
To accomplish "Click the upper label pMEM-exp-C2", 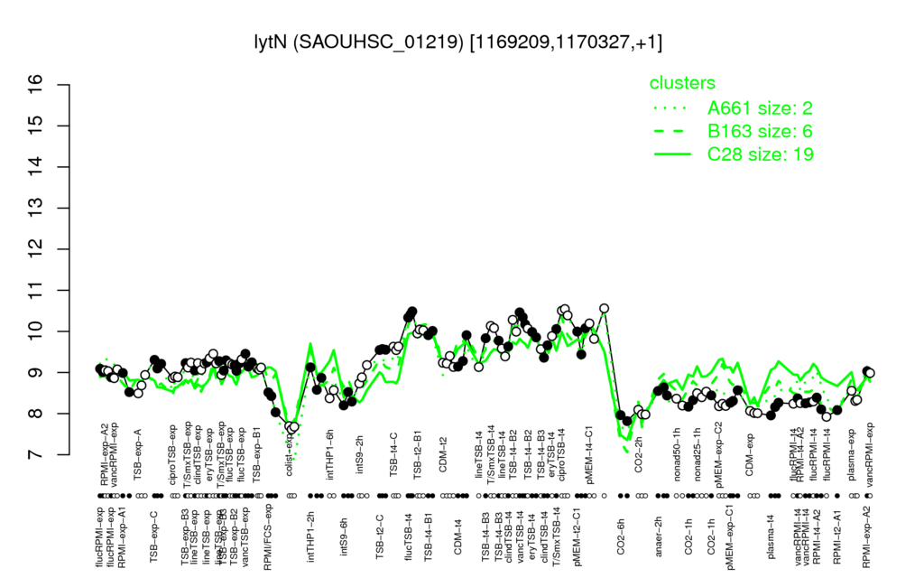I will click(719, 455).
